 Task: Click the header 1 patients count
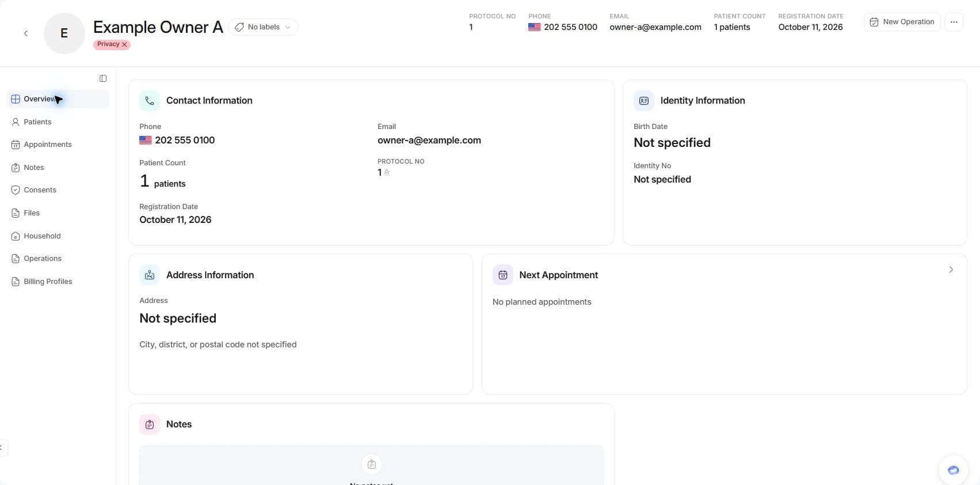(x=732, y=27)
